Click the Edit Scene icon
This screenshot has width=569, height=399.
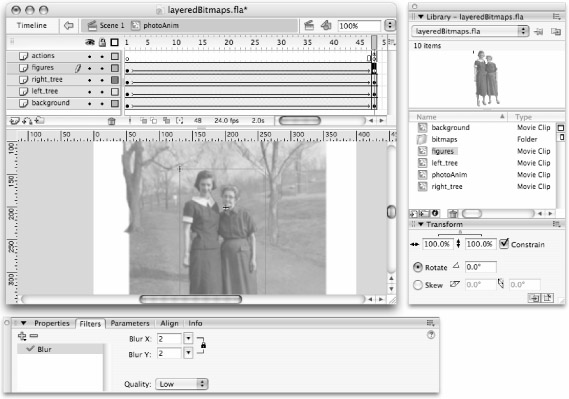click(309, 25)
